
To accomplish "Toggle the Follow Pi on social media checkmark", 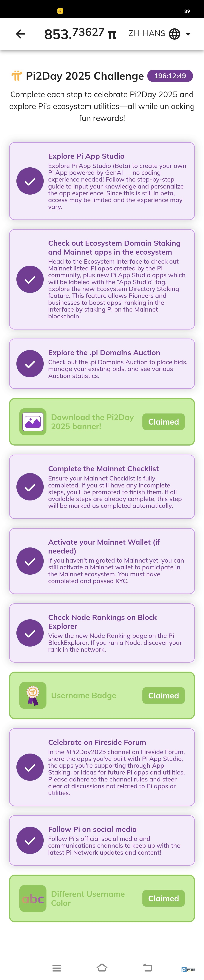I will pos(30,840).
